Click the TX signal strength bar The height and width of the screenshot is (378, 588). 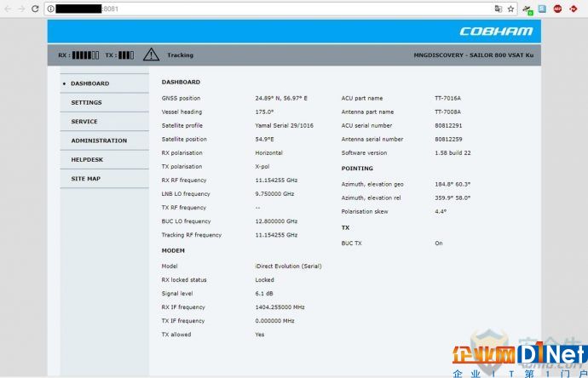pos(126,55)
